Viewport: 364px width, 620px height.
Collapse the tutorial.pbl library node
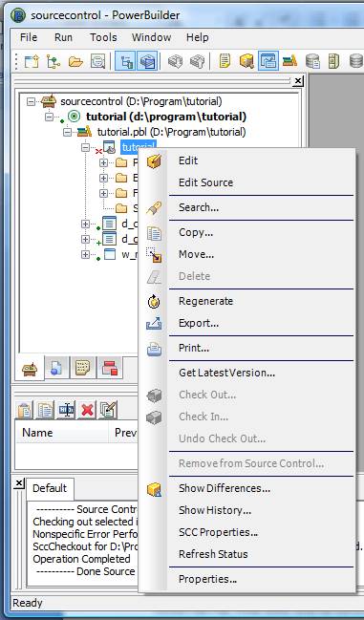[68, 132]
